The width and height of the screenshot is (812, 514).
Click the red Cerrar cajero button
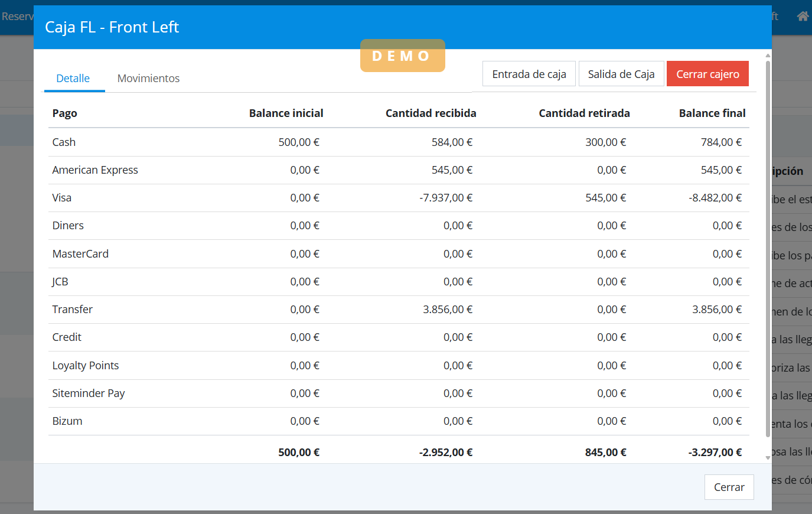[x=707, y=74]
